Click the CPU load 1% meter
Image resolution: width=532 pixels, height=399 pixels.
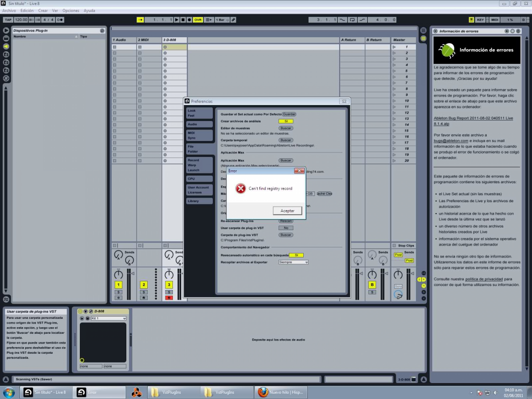[x=510, y=20]
